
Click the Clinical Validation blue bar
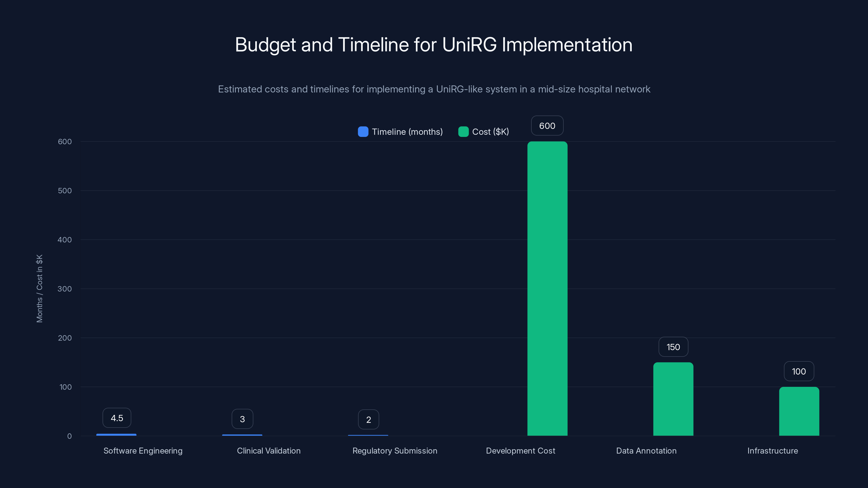[x=242, y=435]
